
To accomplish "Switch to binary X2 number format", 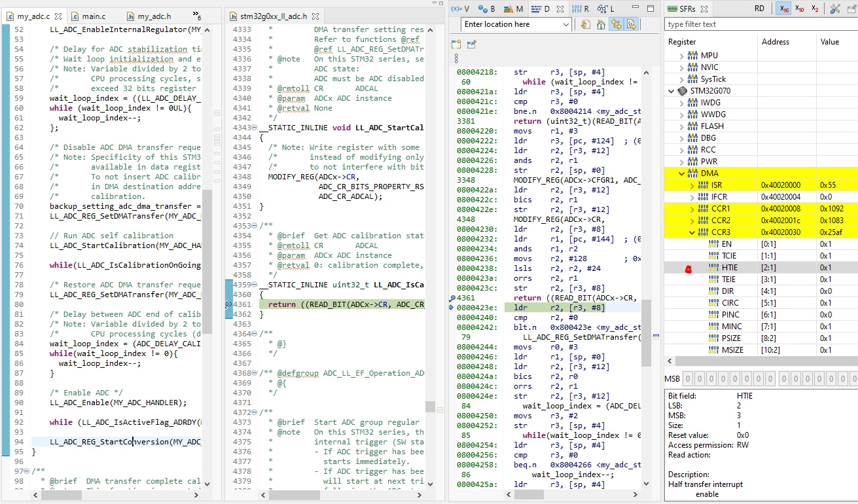I will coord(815,9).
